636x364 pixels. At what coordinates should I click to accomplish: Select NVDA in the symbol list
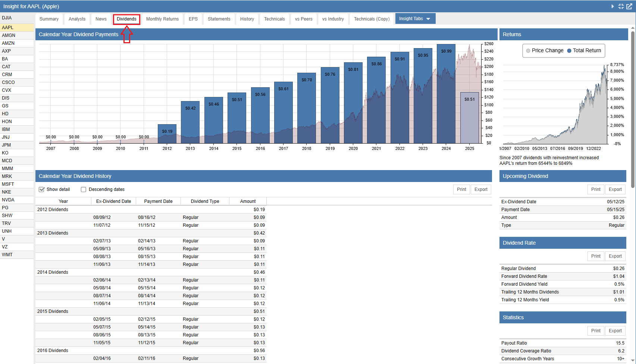pyautogui.click(x=17, y=200)
